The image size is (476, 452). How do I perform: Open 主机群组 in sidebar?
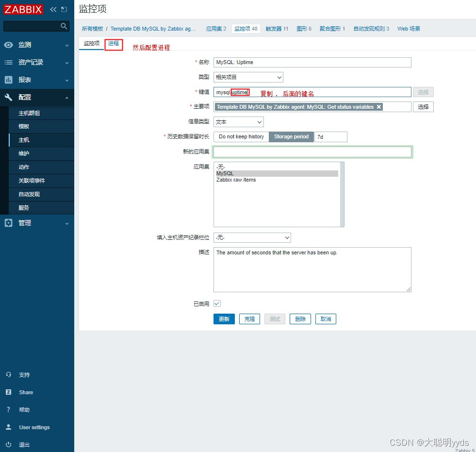(x=41, y=113)
